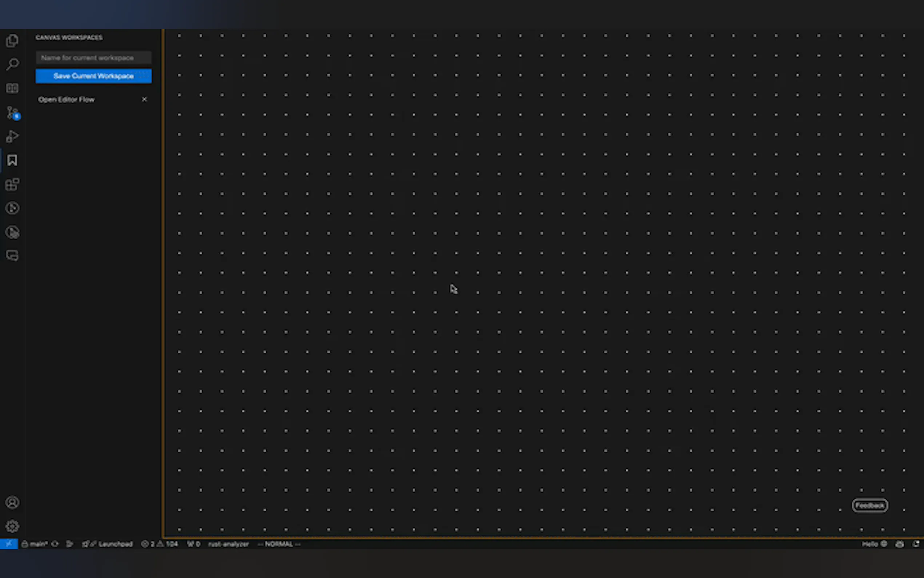The image size is (924, 578).
Task: Open the Explorer files view
Action: 12,40
